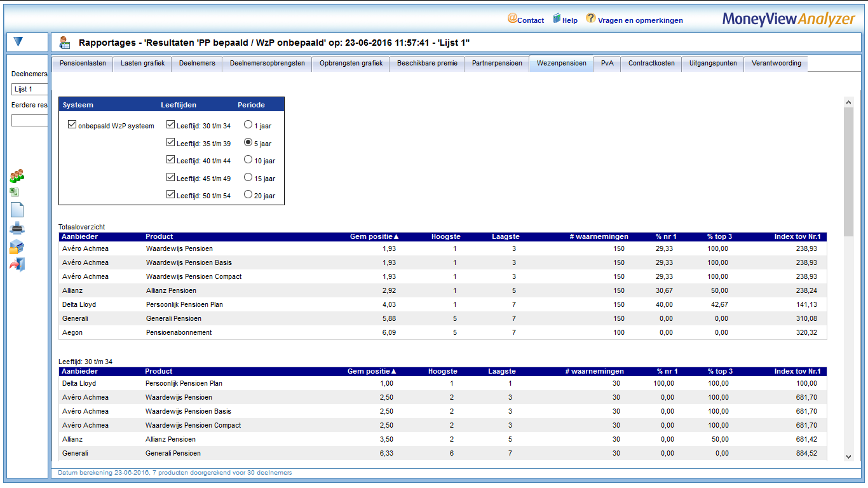868x488 pixels.
Task: Sort Leeftijd 30 t/m 34 table by Laagste
Action: 502,371
